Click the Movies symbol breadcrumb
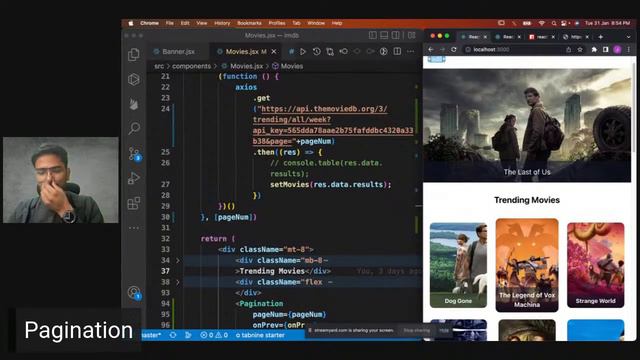The height and width of the screenshot is (360, 640). pyautogui.click(x=288, y=66)
